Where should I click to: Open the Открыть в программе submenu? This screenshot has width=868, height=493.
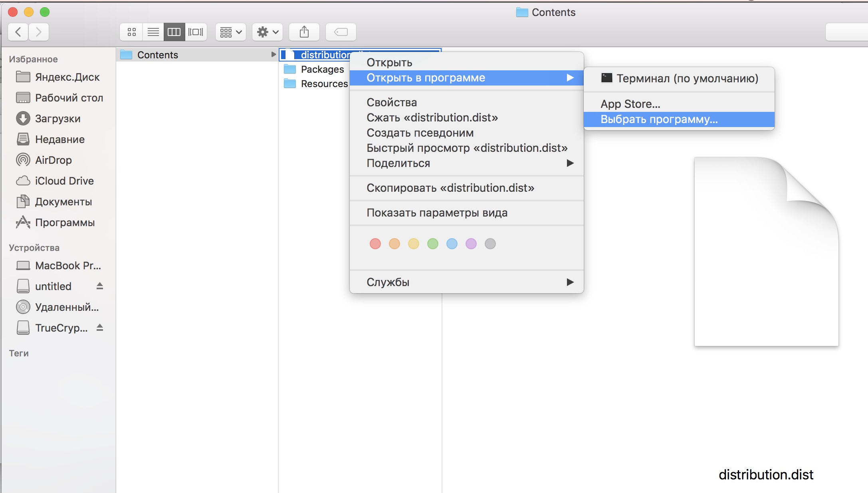[466, 78]
